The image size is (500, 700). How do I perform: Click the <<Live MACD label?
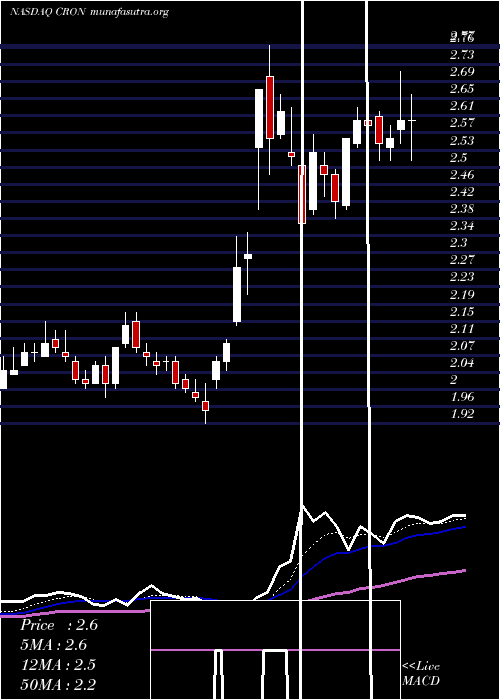point(421,674)
